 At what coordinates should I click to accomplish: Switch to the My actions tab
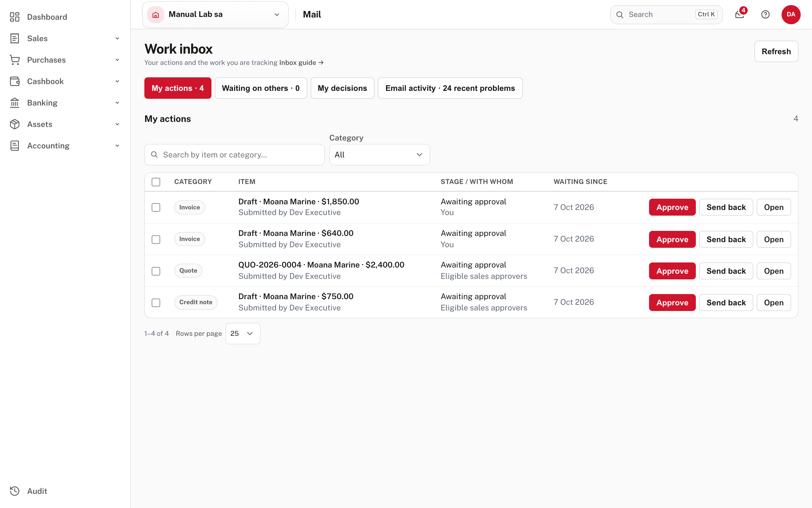pyautogui.click(x=178, y=88)
